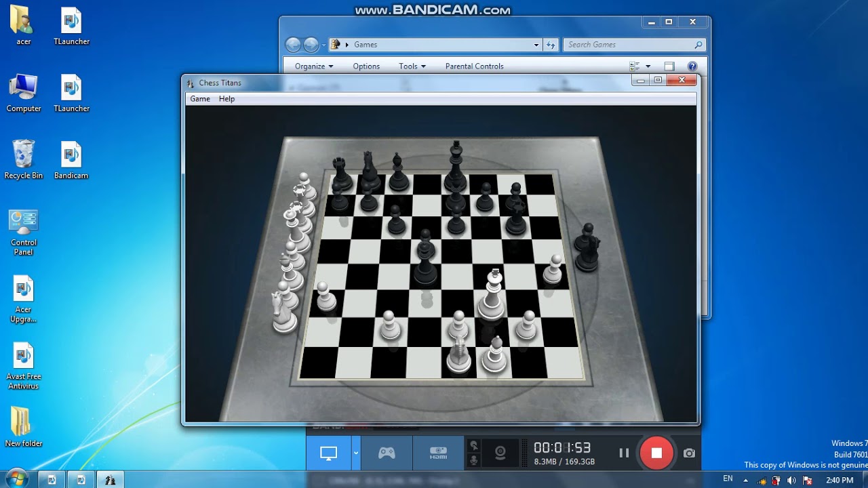Screen dimensions: 868x488
Task: Click the 2:40 PM taskbar clock
Action: tap(840, 480)
